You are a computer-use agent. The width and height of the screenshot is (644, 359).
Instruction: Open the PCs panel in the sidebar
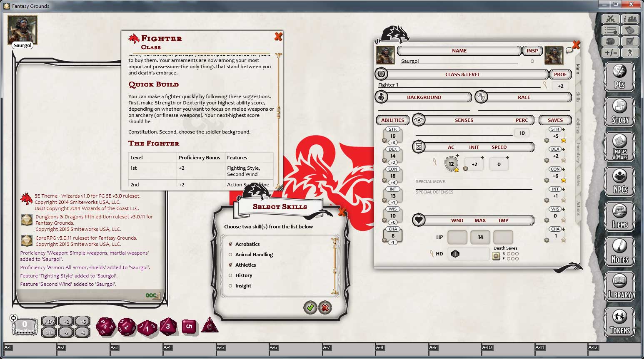pos(619,77)
